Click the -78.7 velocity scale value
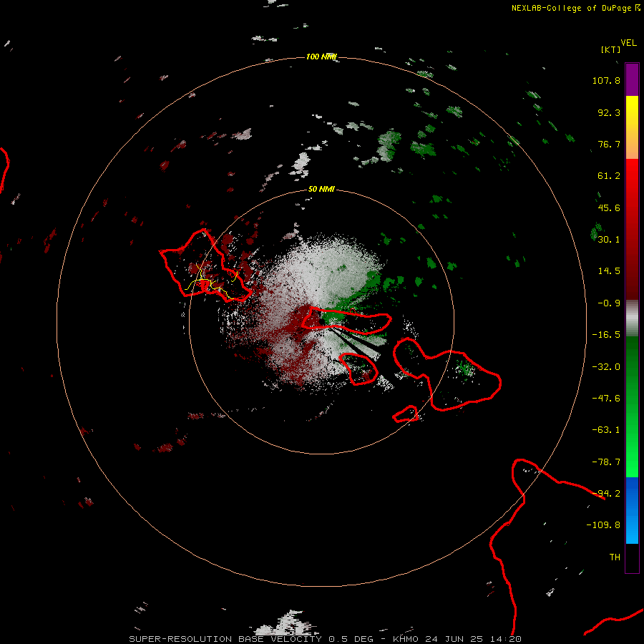The image size is (644, 644). (606, 462)
